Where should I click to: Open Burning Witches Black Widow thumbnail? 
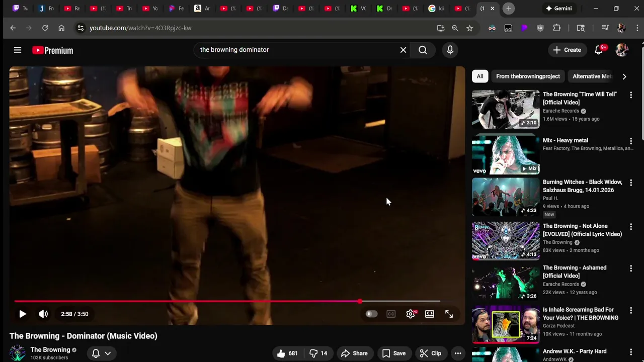click(506, 197)
